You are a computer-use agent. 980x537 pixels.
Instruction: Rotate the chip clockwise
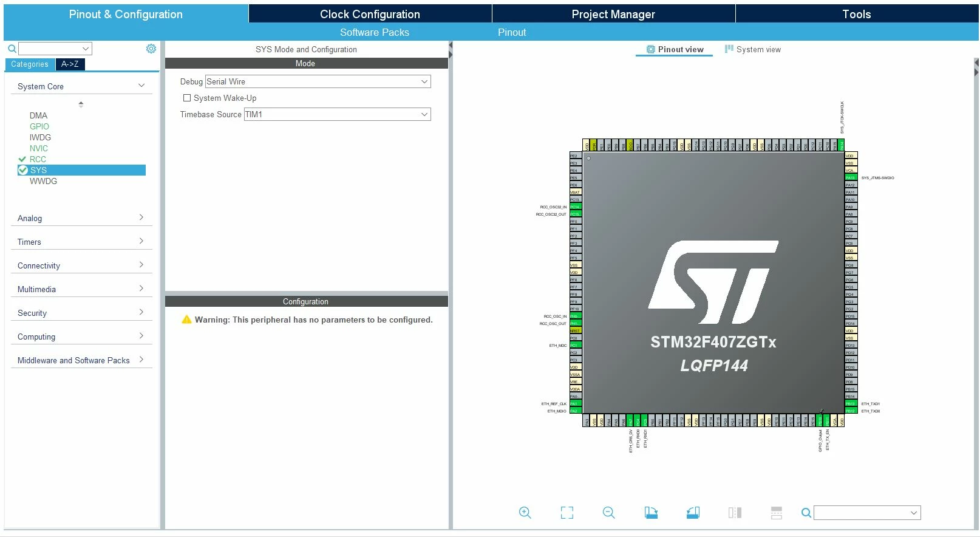[x=651, y=513]
